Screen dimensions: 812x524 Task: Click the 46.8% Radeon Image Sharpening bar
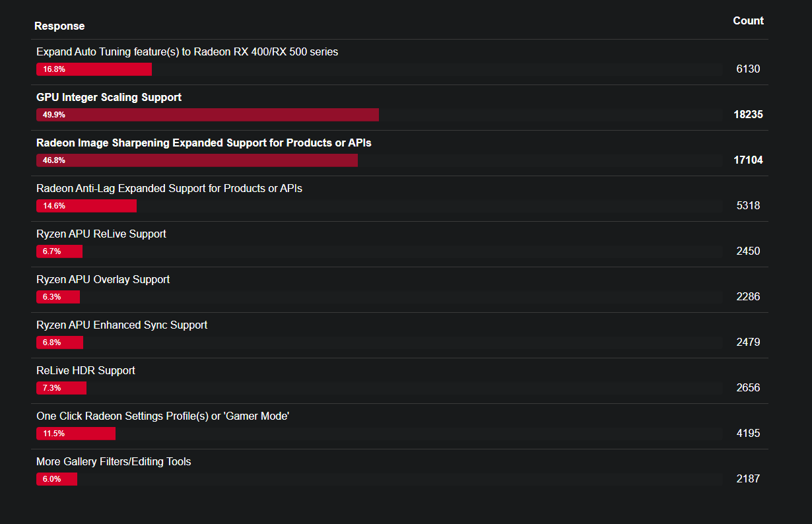(x=197, y=160)
